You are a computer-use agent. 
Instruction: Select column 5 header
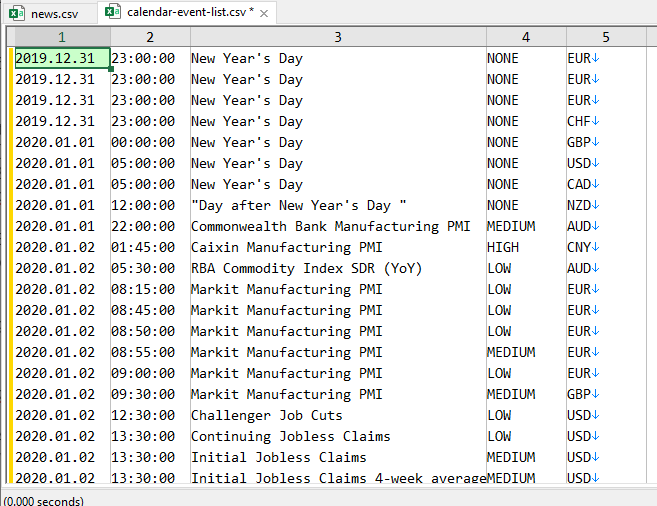pos(606,37)
